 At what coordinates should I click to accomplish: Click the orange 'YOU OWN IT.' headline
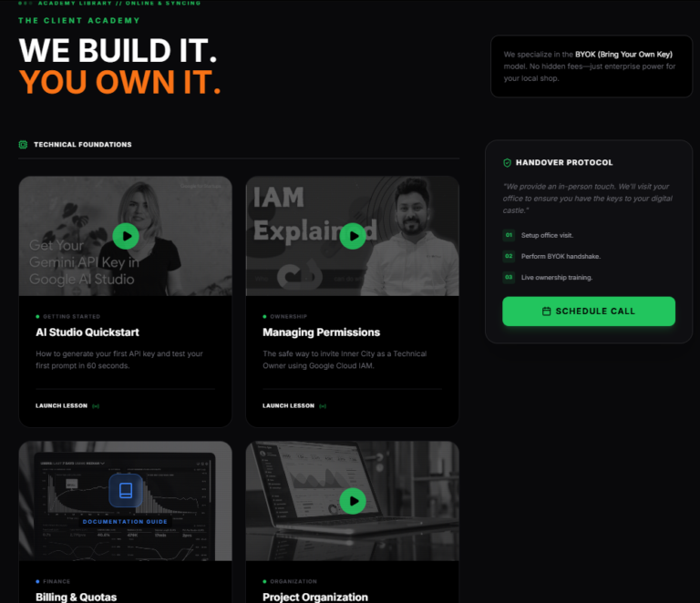[120, 82]
